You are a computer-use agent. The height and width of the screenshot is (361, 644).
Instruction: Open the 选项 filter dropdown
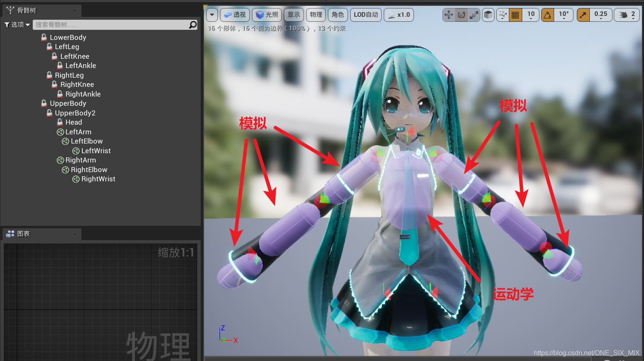[17, 24]
